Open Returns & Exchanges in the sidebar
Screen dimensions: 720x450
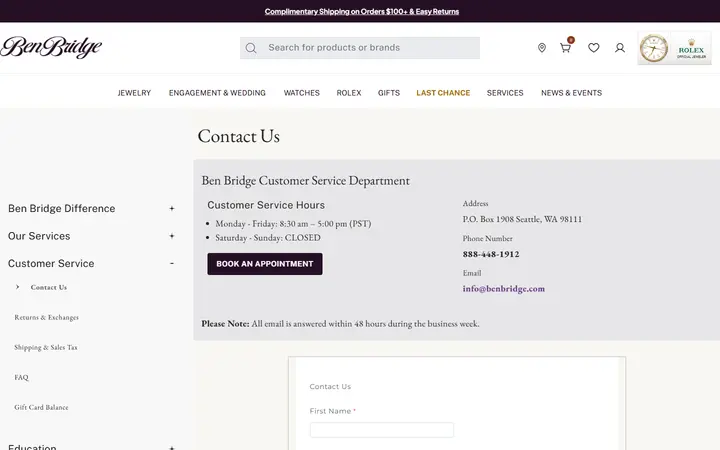pyautogui.click(x=46, y=317)
